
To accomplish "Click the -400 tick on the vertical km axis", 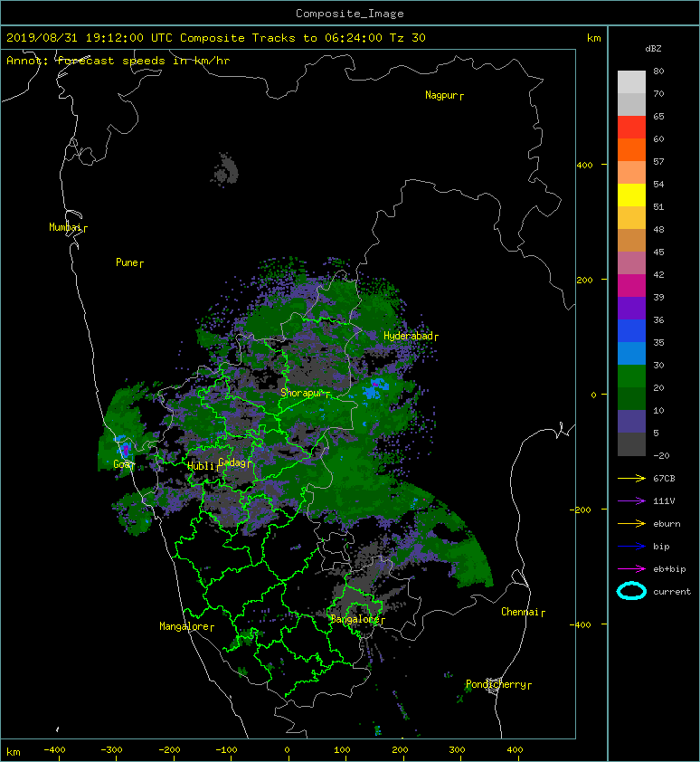I will coord(580,625).
